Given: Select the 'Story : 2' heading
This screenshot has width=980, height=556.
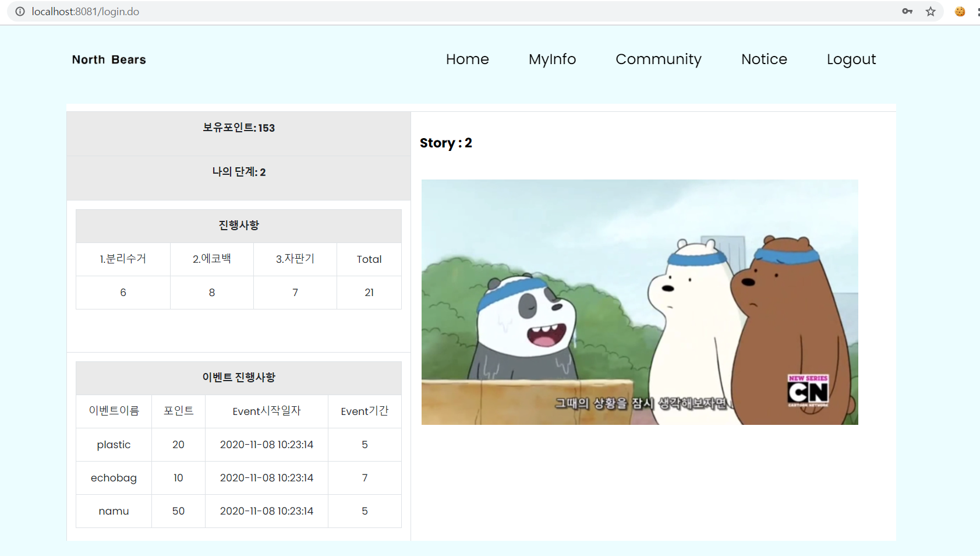Looking at the screenshot, I should [x=446, y=143].
